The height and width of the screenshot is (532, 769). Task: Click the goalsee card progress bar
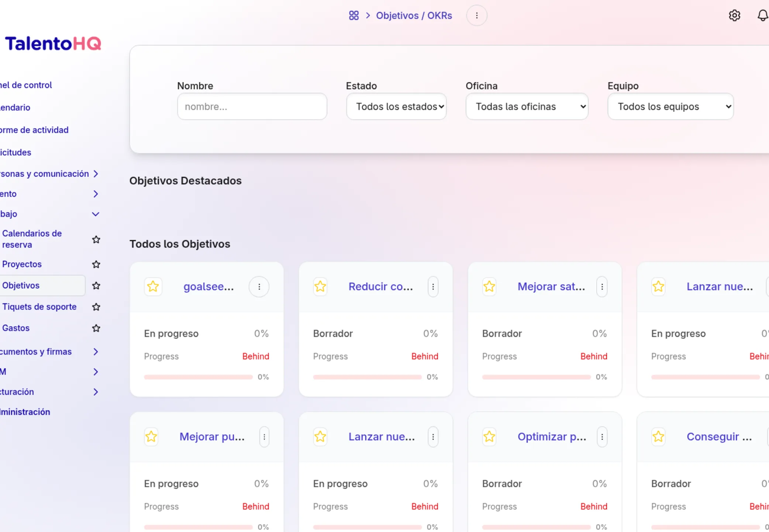coord(198,377)
